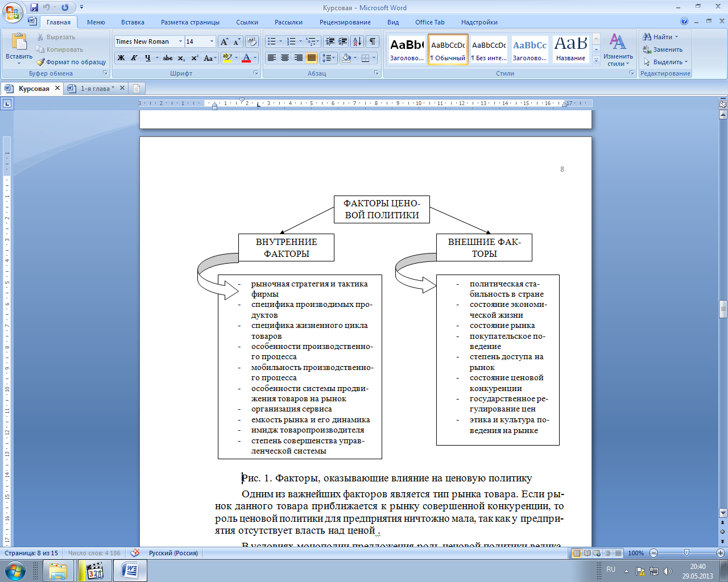728x582 pixels.
Task: Click the Sort (A-Я) icon
Action: click(357, 41)
